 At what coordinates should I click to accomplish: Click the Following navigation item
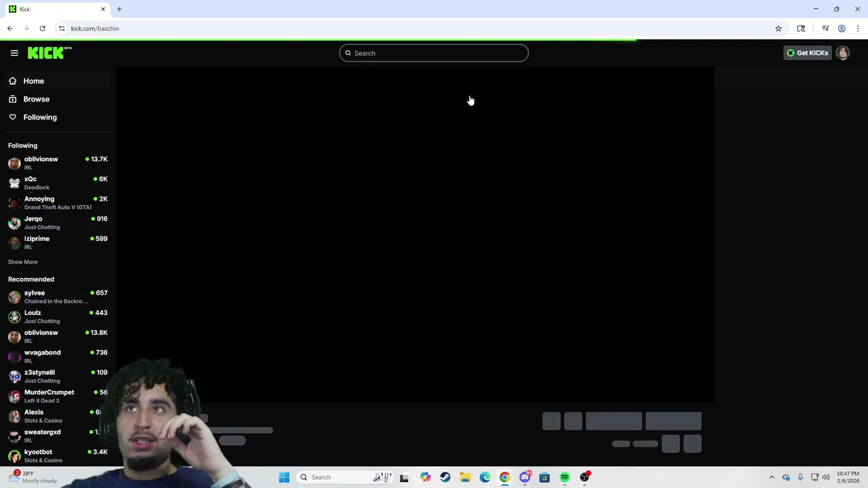(58, 117)
